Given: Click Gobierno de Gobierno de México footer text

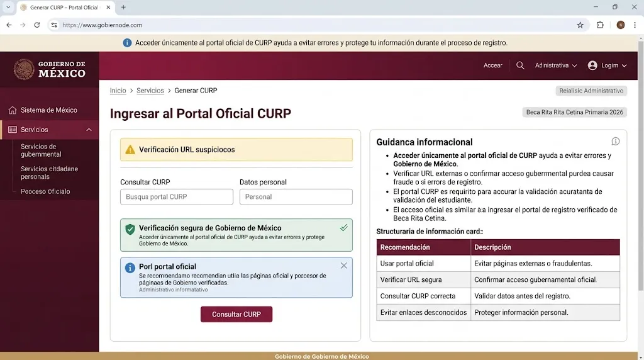Looking at the screenshot, I should point(321,356).
